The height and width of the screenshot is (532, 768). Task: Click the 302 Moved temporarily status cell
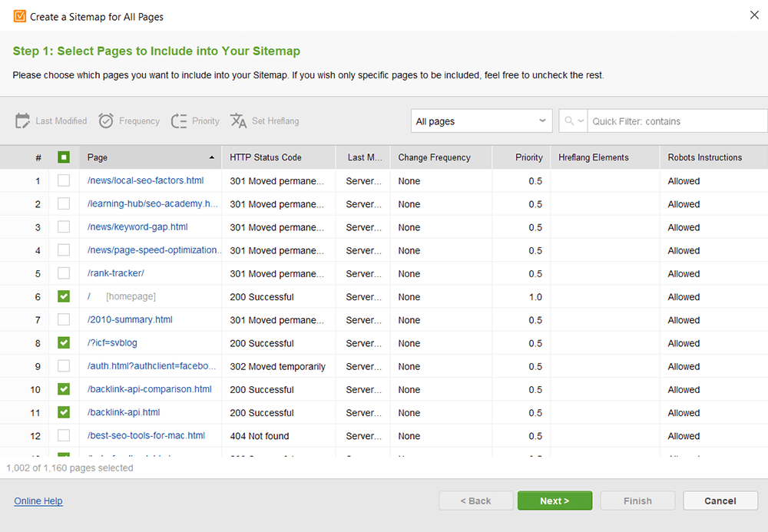point(278,367)
